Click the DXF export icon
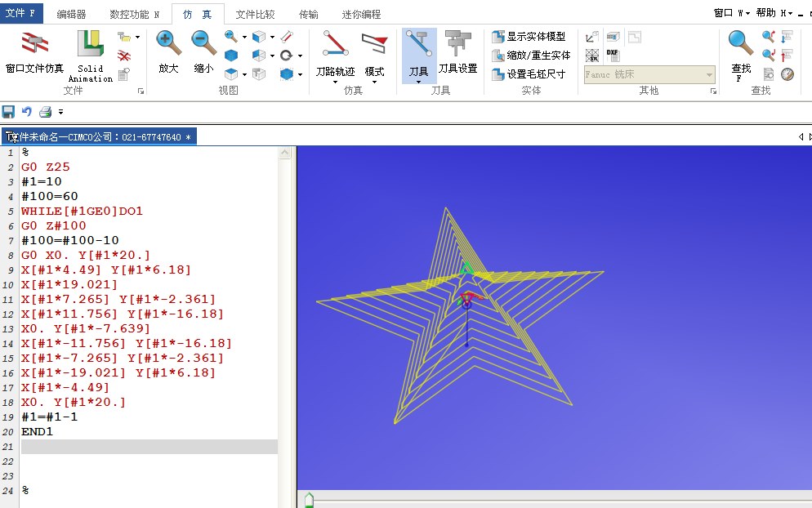 [613, 55]
